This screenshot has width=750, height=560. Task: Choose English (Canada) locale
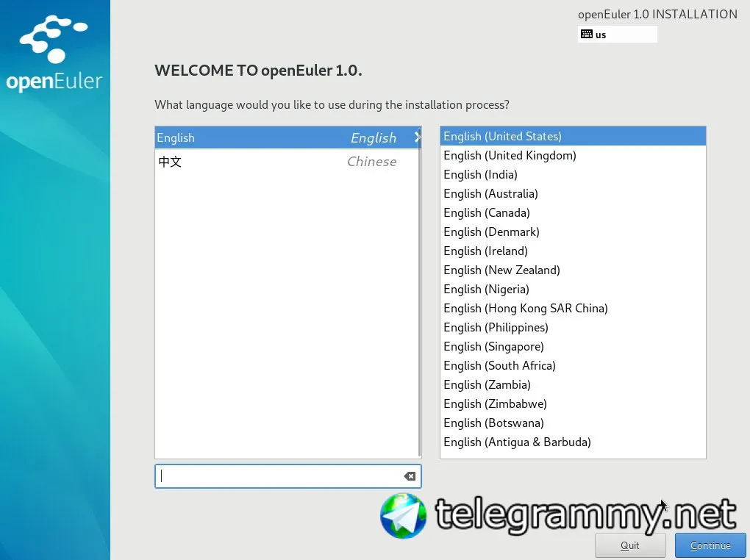coord(573,213)
